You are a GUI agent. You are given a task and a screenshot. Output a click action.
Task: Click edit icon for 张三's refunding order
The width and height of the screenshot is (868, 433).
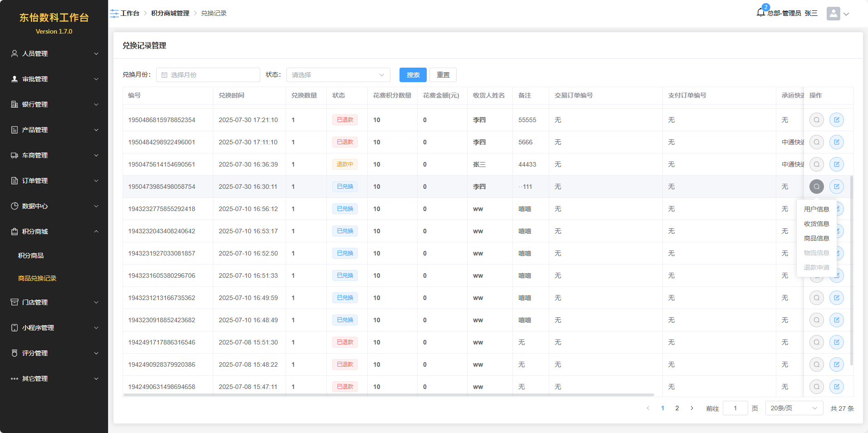point(836,164)
